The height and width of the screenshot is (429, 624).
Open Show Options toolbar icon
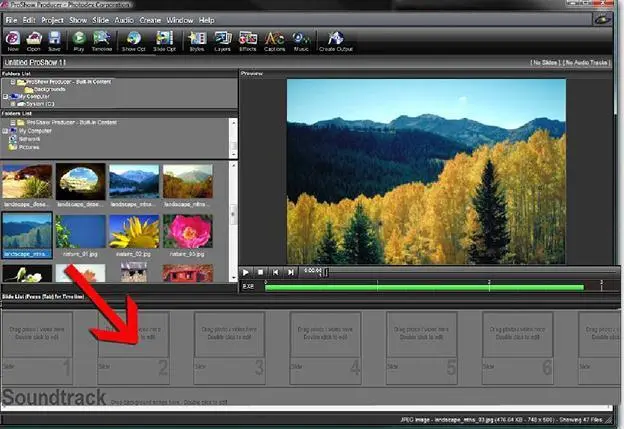134,41
